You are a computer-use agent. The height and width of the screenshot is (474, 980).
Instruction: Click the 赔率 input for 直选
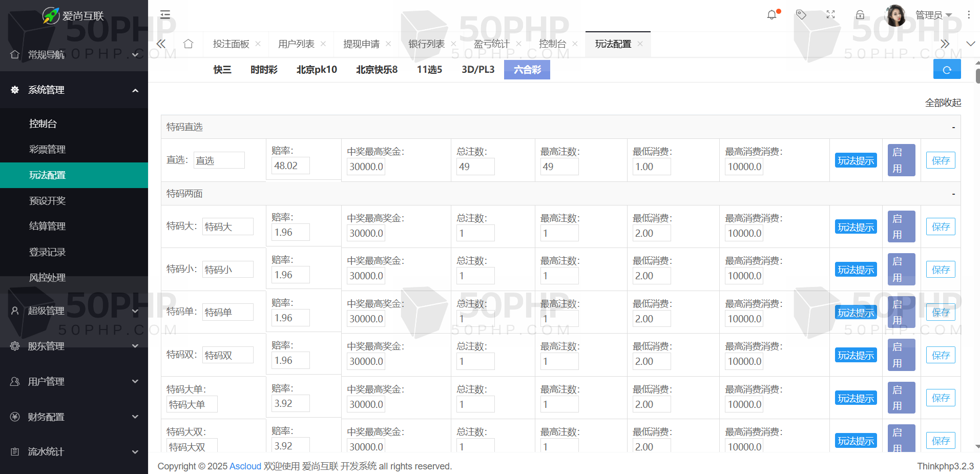point(290,166)
